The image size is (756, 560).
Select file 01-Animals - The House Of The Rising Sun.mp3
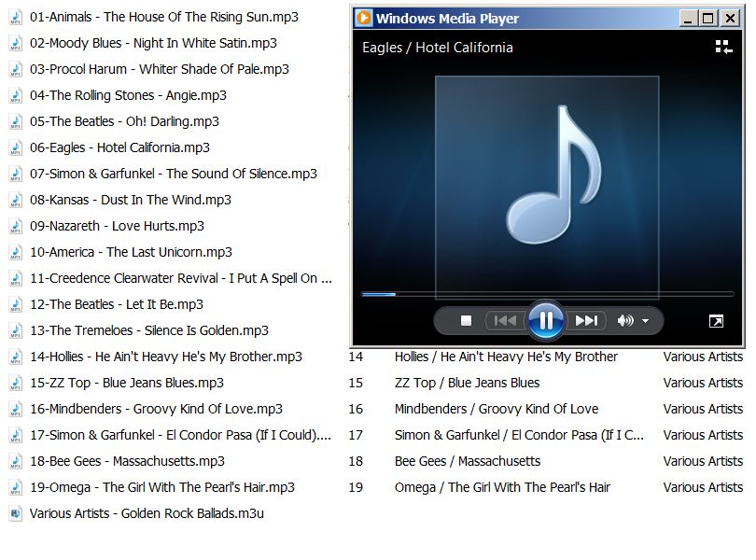164,17
